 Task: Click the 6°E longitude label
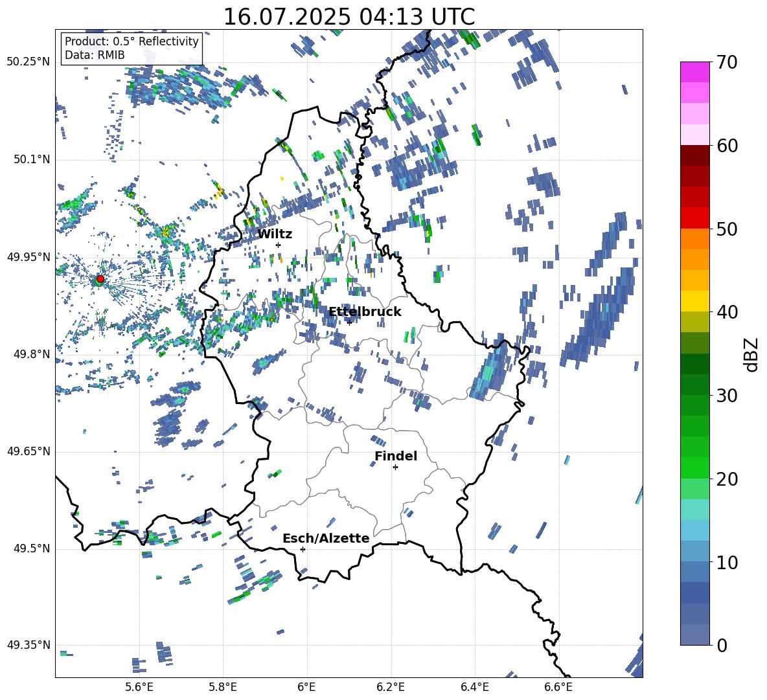pos(306,687)
